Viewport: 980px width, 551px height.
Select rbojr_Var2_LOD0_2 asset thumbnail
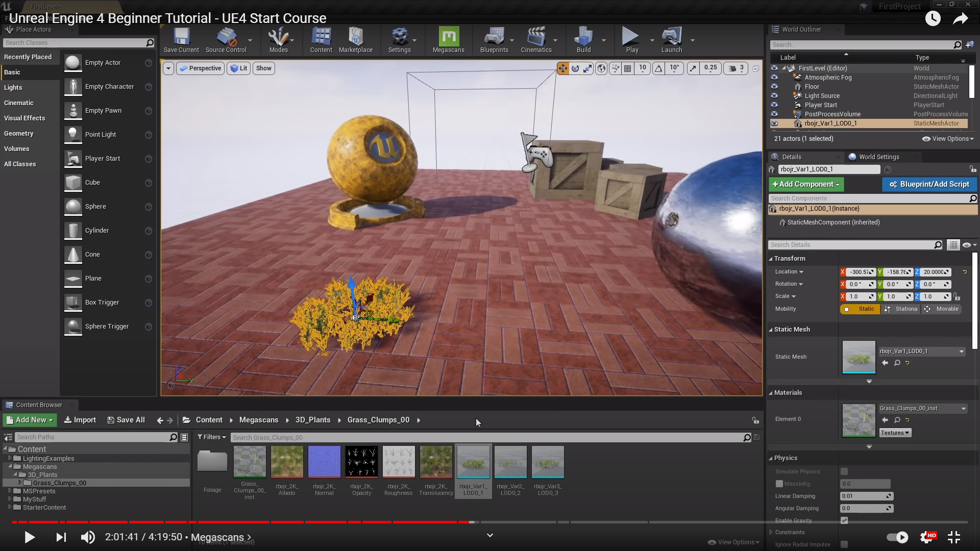click(510, 462)
